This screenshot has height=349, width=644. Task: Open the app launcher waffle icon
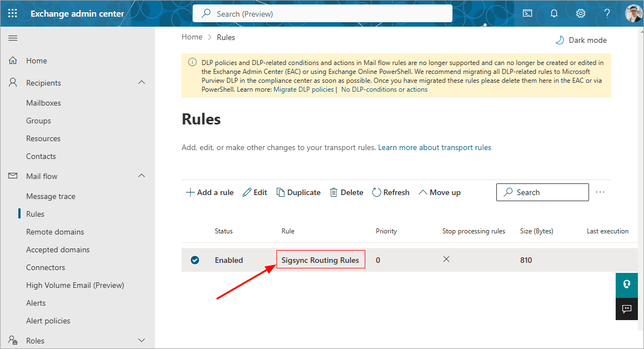pyautogui.click(x=13, y=13)
